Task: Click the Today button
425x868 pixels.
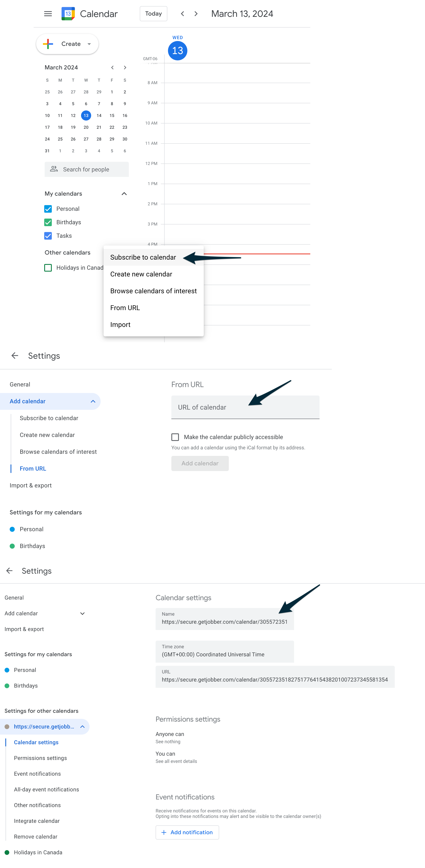Action: click(x=153, y=14)
